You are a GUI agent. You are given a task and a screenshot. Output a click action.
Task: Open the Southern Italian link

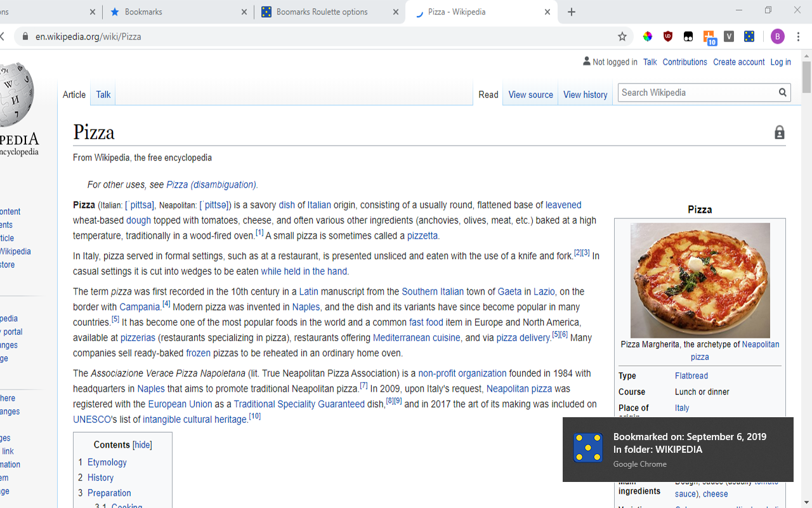(x=433, y=291)
